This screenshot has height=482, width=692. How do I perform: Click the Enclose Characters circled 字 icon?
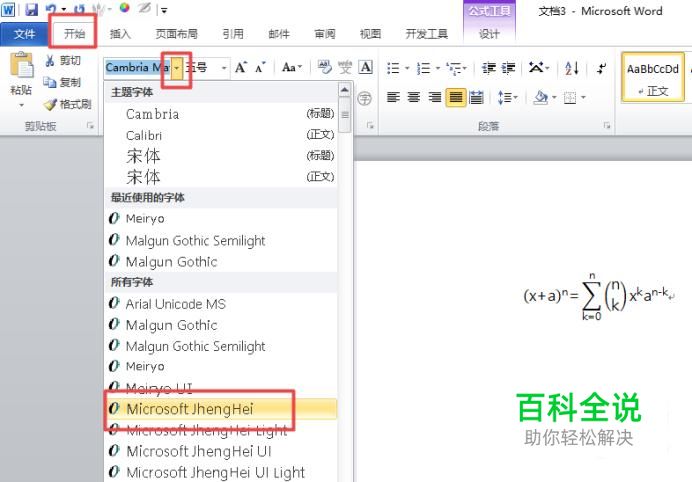pos(364,98)
